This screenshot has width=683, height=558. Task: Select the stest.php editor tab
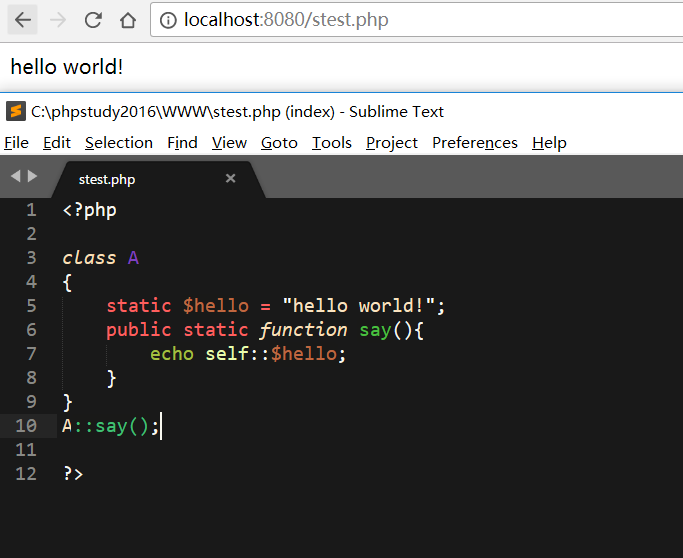click(107, 180)
